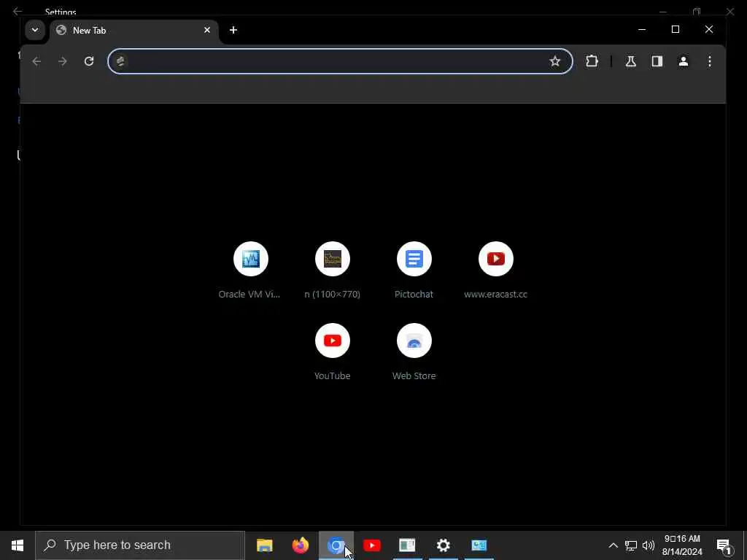Open Oracle VM Vi... shortcut
The height and width of the screenshot is (560, 747).
pyautogui.click(x=251, y=270)
